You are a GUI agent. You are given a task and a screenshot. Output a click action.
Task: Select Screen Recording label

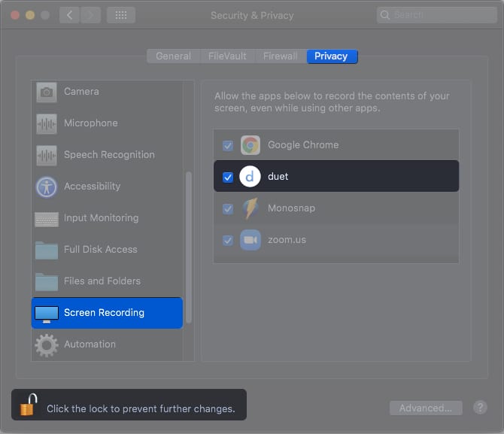[104, 313]
